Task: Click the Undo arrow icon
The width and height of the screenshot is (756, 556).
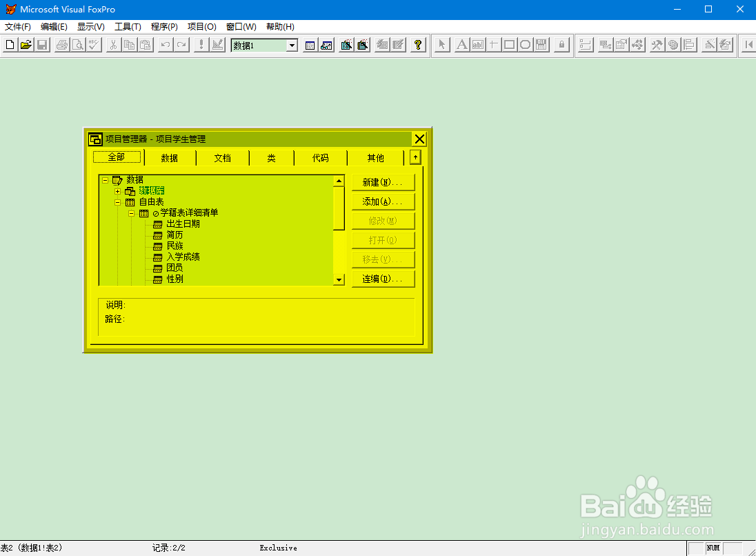Action: tap(166, 46)
